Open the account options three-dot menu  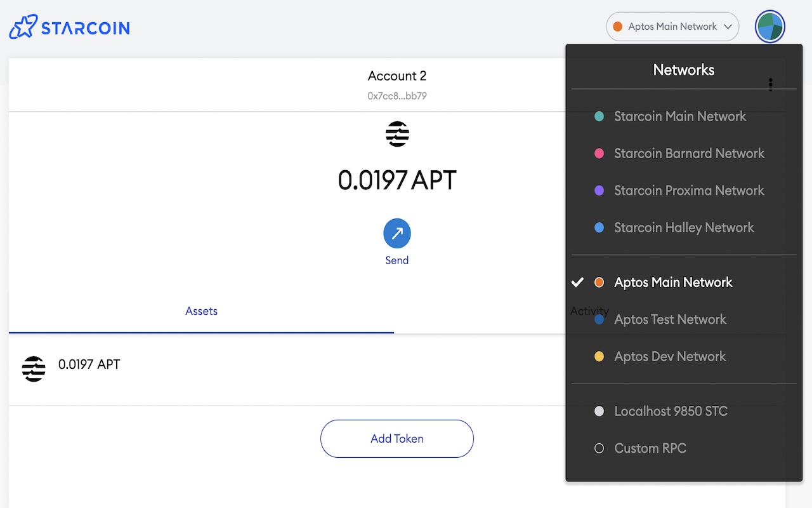click(771, 84)
